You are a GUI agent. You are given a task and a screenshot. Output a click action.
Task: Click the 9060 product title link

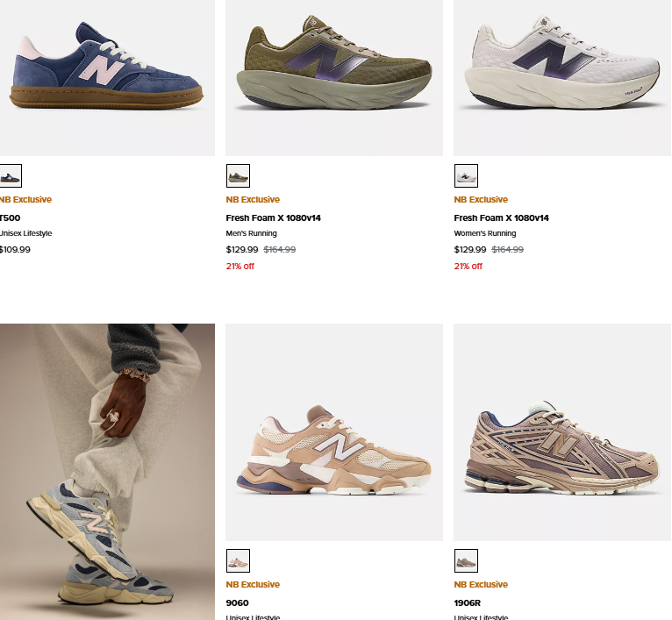pyautogui.click(x=237, y=602)
